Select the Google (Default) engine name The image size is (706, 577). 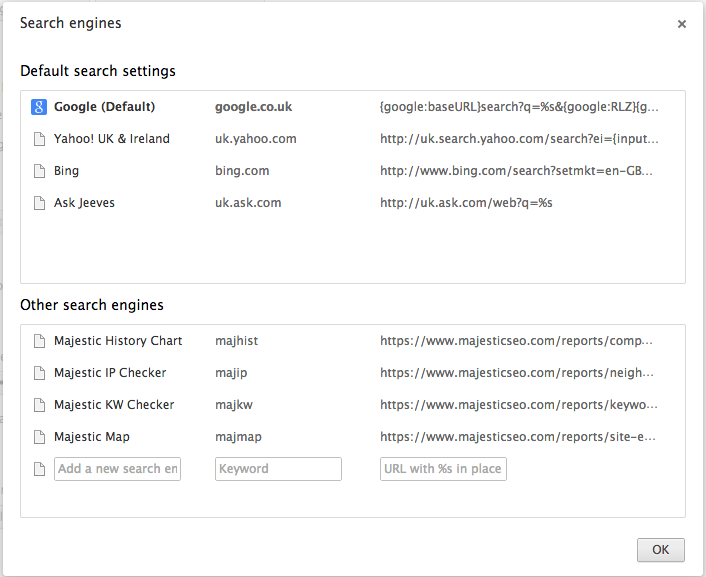pyautogui.click(x=104, y=107)
